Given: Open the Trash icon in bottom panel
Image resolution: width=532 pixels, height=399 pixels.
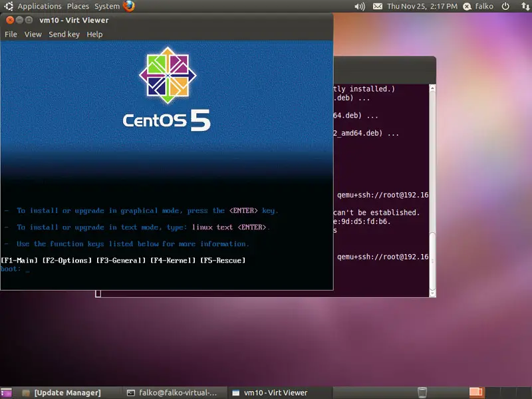Looking at the screenshot, I should tap(422, 392).
